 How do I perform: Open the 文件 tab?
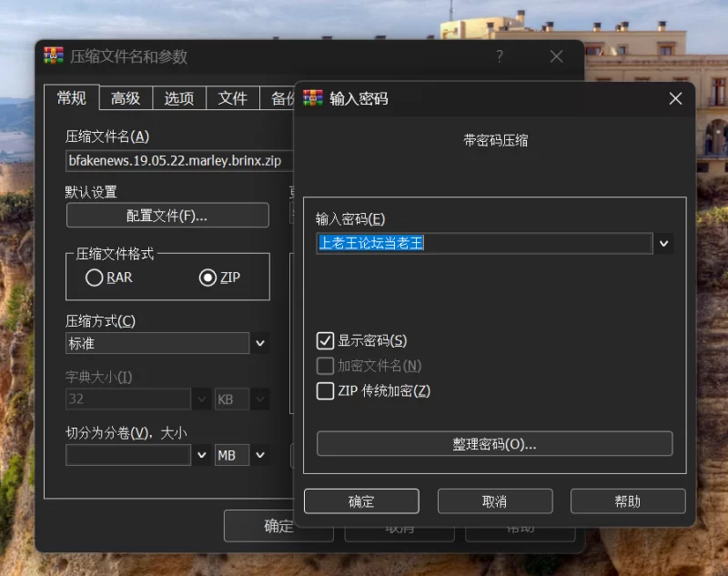tap(233, 98)
